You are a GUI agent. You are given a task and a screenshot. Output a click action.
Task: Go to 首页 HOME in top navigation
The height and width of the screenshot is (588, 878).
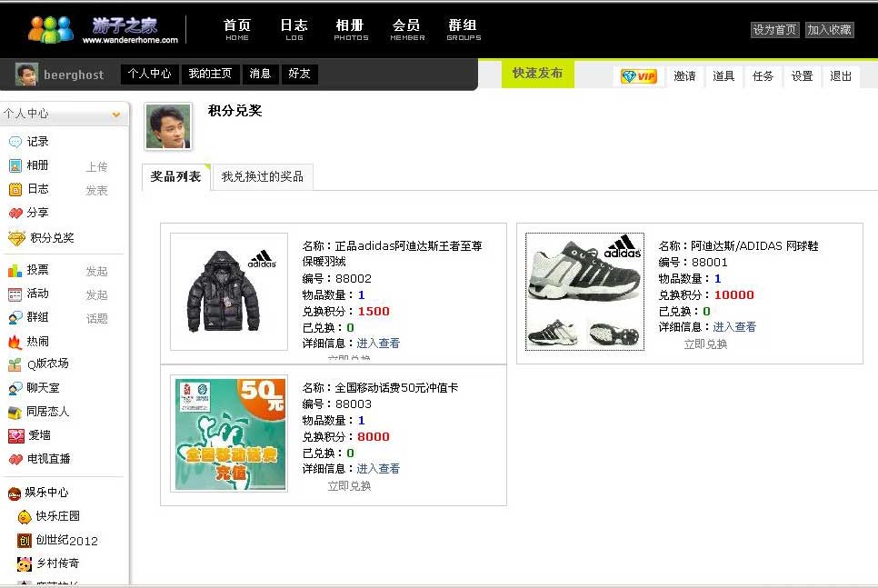coord(237,30)
